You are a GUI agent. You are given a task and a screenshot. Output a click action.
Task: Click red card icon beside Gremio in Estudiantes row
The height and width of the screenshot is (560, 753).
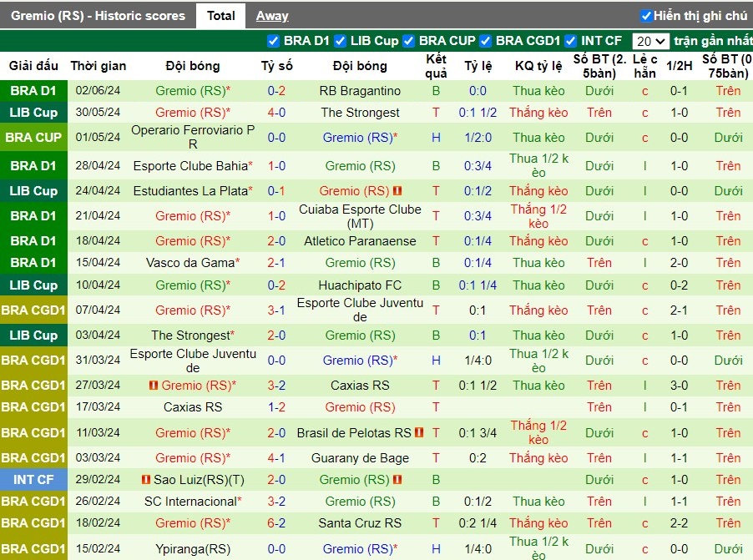(397, 190)
